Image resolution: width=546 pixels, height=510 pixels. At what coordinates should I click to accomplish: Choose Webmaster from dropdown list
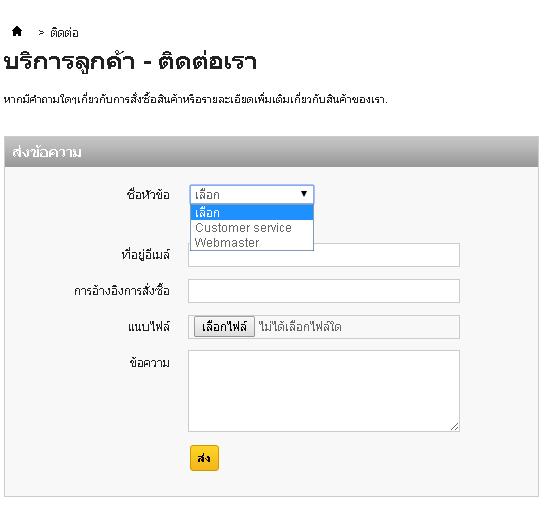252,242
